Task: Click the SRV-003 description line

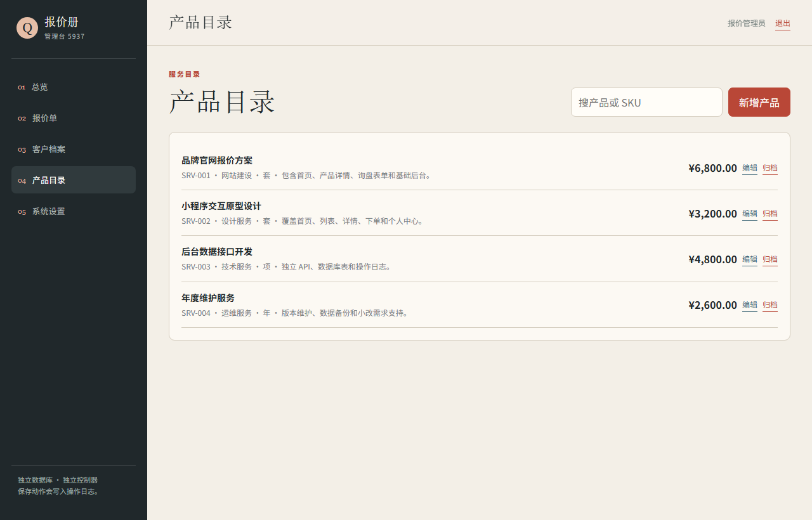Action: 287,267
